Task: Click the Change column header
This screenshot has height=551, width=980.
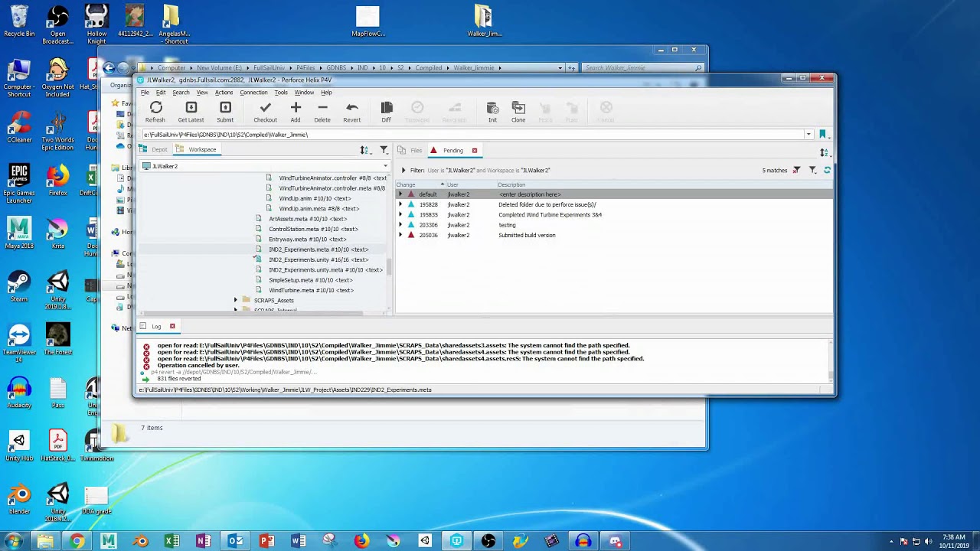Action: [x=419, y=184]
